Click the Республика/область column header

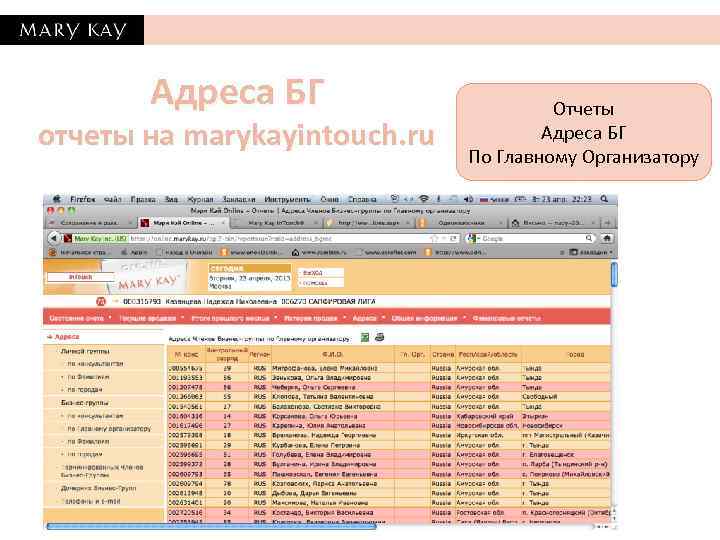coord(488,354)
